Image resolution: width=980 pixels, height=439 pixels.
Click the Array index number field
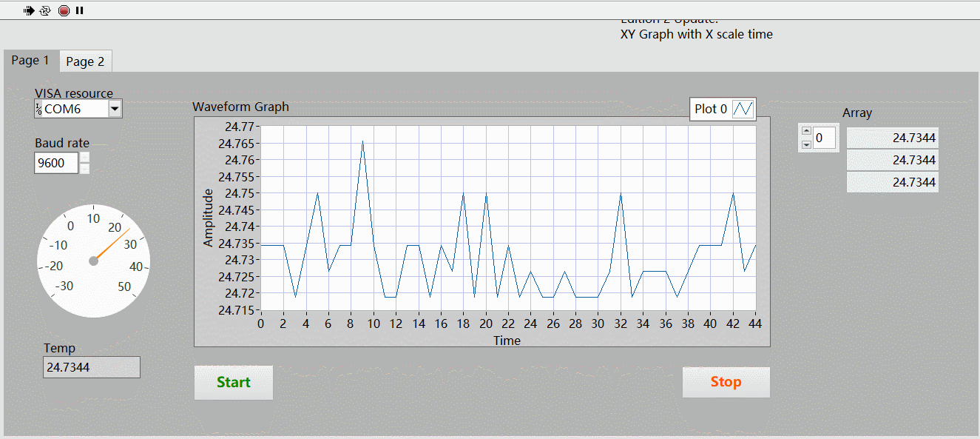(x=824, y=138)
